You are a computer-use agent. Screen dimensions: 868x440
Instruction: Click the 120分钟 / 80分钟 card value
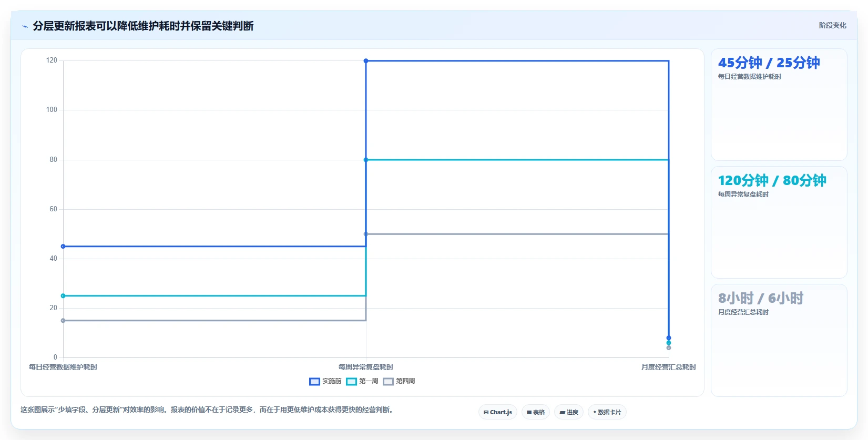coord(772,181)
